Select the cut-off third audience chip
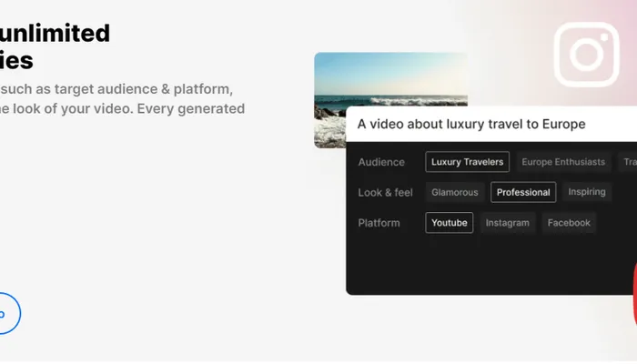637x364 pixels. coord(629,162)
